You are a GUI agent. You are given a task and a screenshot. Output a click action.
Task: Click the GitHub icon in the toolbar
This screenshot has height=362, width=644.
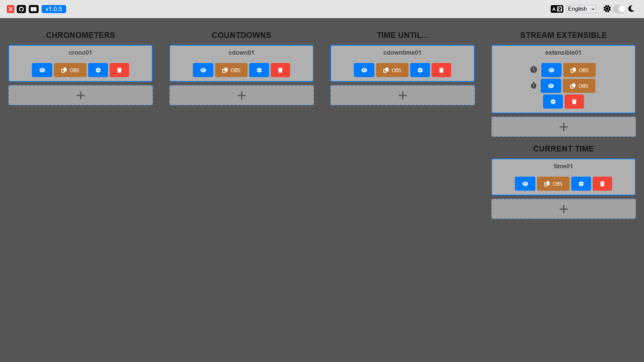point(21,9)
